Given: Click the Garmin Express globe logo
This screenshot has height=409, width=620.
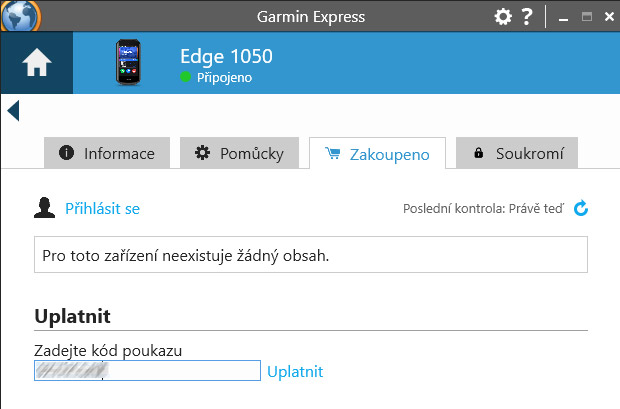Looking at the screenshot, I should (x=21, y=16).
